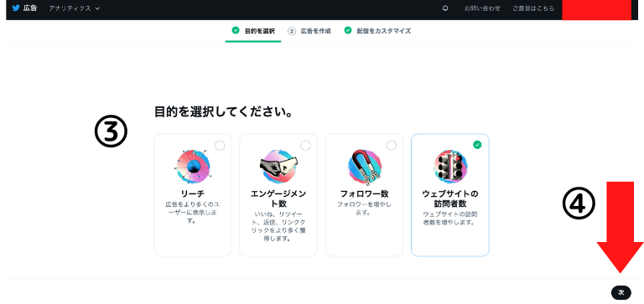Viewport: 644px width, 304px height.
Task: Open the notifications bell
Action: pyautogui.click(x=445, y=8)
